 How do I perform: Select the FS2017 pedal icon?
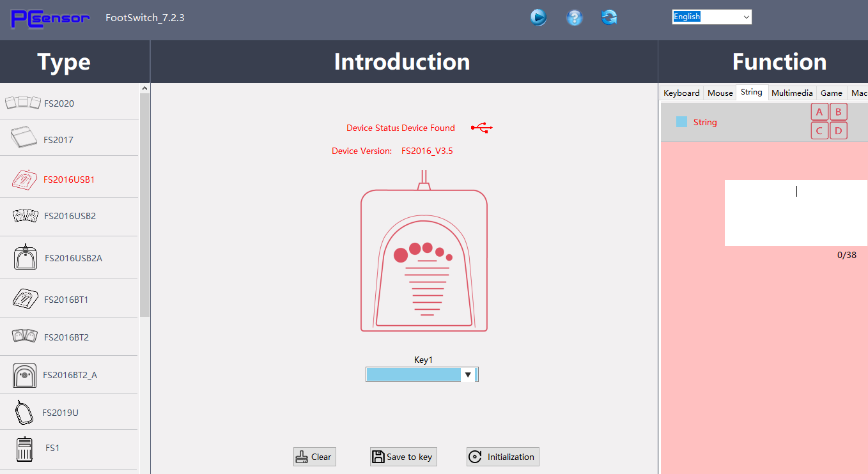pyautogui.click(x=24, y=138)
